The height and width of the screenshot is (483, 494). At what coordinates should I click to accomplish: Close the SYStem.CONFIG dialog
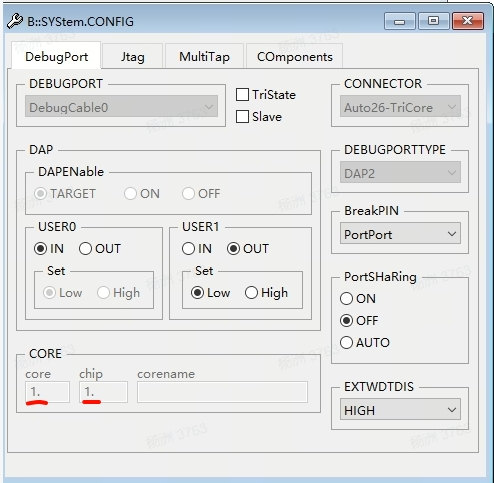(468, 21)
